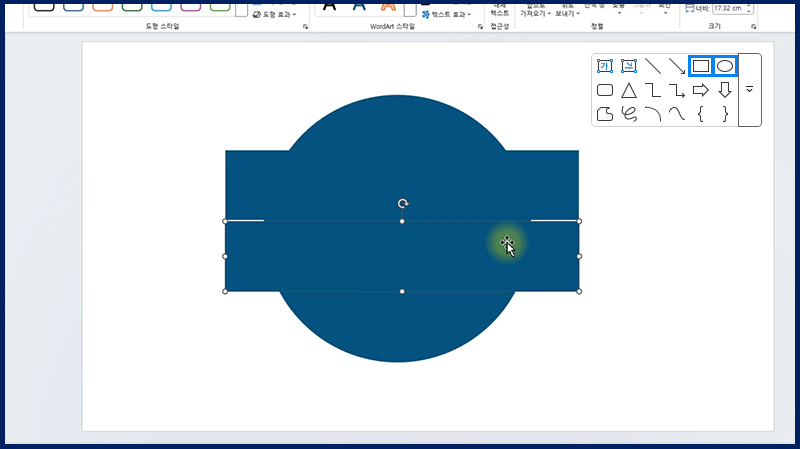Select the freeform shape tool

click(x=605, y=114)
